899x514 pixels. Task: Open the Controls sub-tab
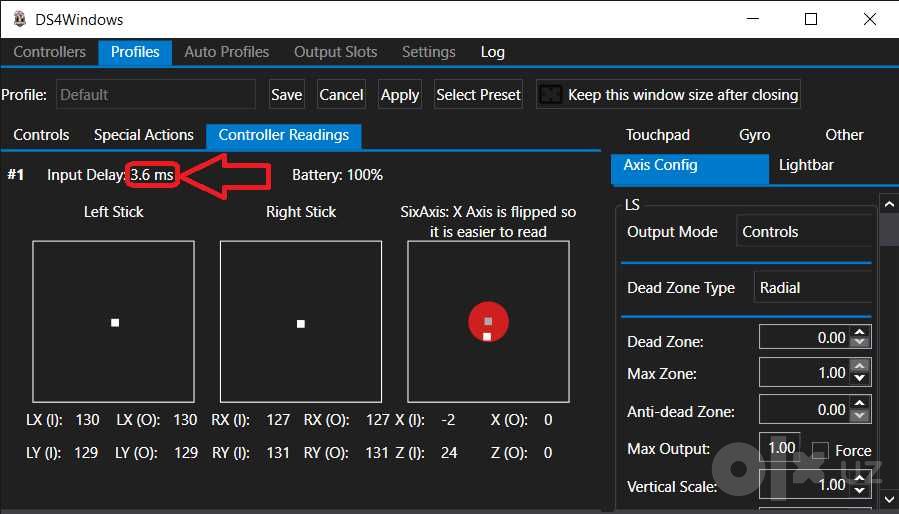[41, 135]
